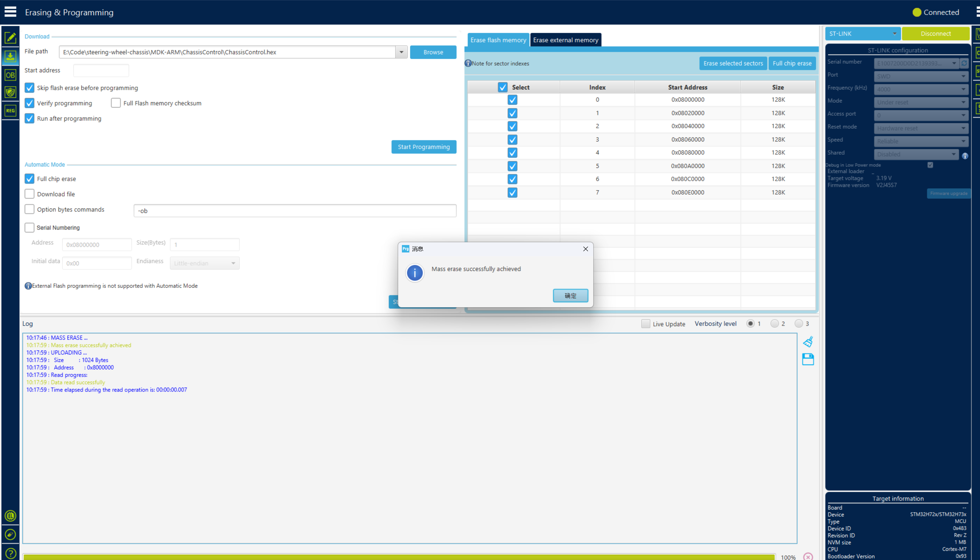Screen dimensions: 980x560
Task: Switch to Erase flash memory tab
Action: [x=498, y=40]
